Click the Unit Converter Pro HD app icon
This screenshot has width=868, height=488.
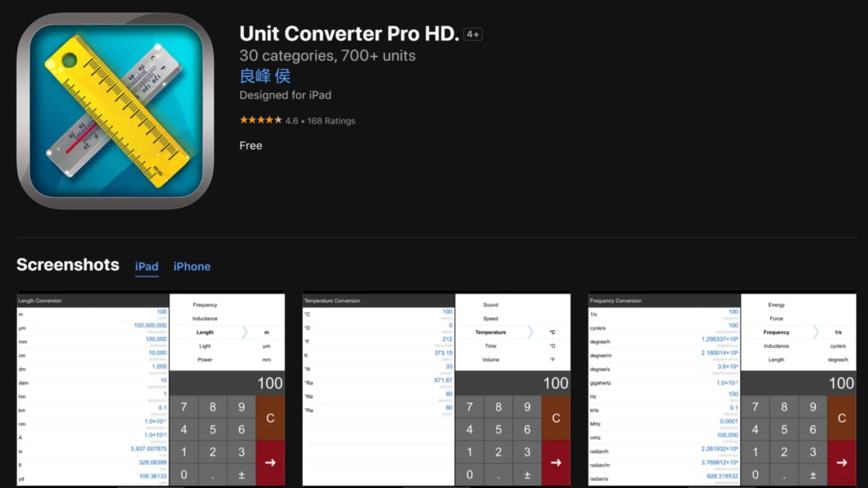(x=115, y=111)
